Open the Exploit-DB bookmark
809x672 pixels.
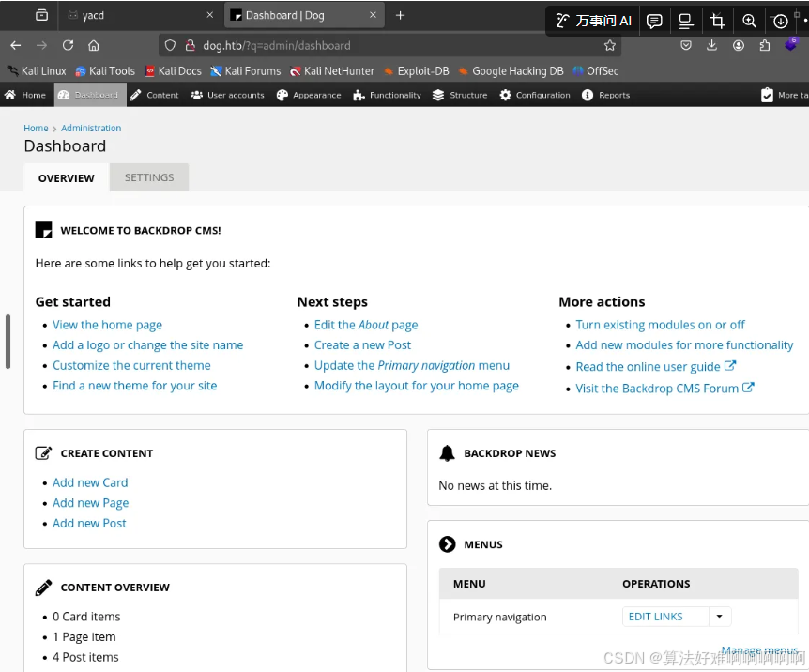click(417, 71)
